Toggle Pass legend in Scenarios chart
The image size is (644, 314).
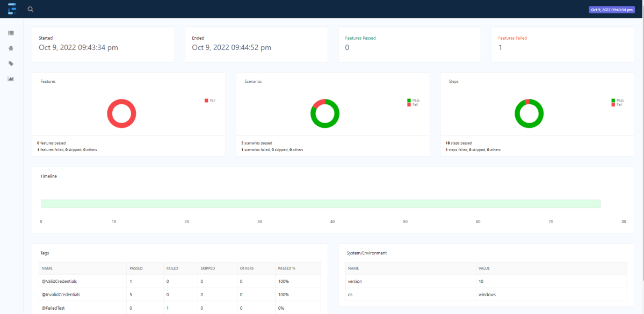(413, 101)
